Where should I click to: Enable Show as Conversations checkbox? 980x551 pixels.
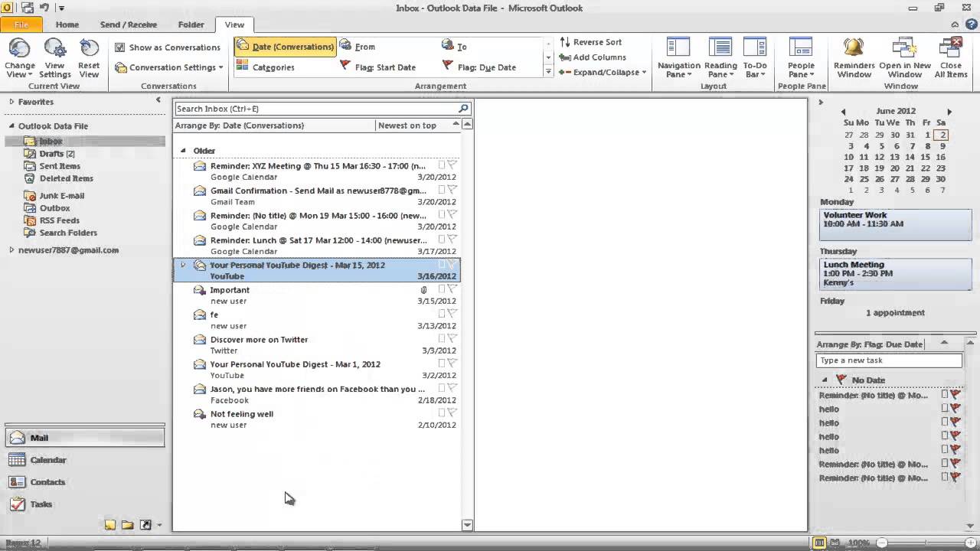tap(119, 47)
